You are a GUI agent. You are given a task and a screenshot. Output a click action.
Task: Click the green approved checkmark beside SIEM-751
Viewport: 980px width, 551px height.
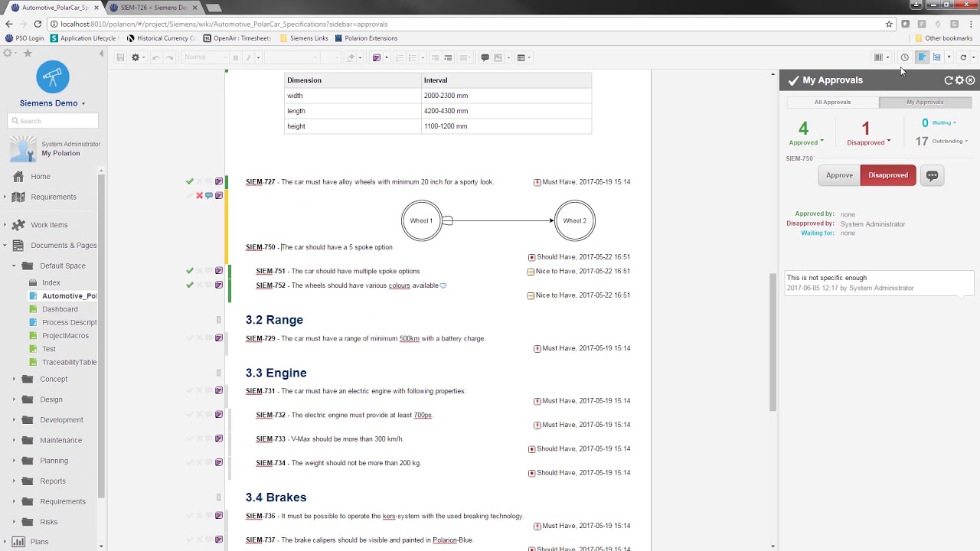(189, 271)
